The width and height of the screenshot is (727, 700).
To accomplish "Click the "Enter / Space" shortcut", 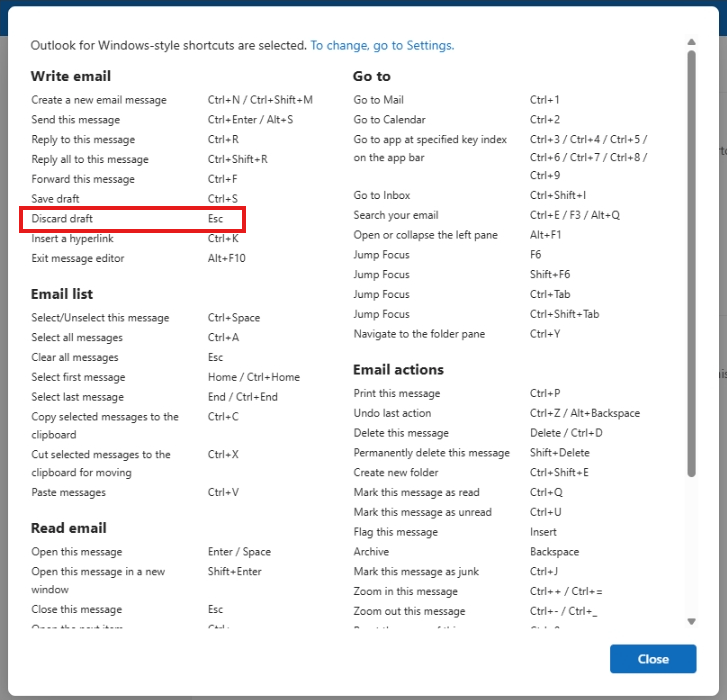I will click(239, 552).
